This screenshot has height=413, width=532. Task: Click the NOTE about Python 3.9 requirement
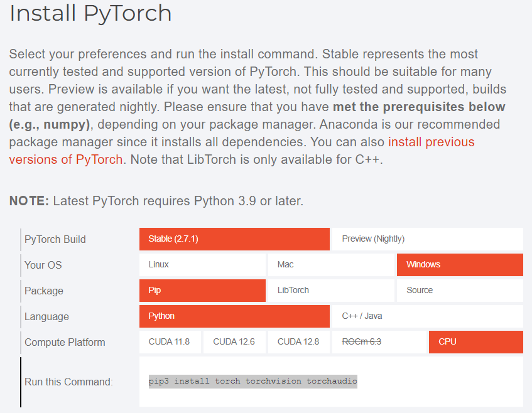[156, 201]
